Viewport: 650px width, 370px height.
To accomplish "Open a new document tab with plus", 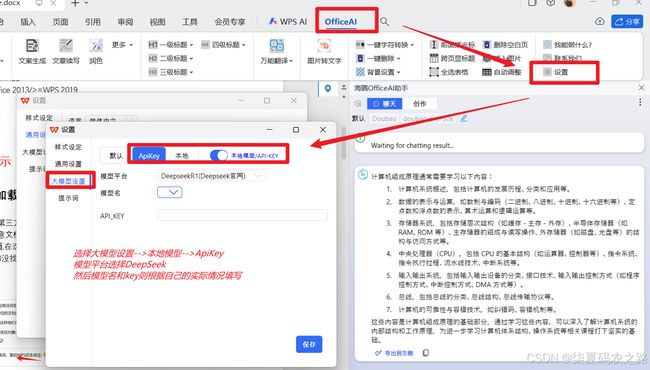I will click(75, 3).
